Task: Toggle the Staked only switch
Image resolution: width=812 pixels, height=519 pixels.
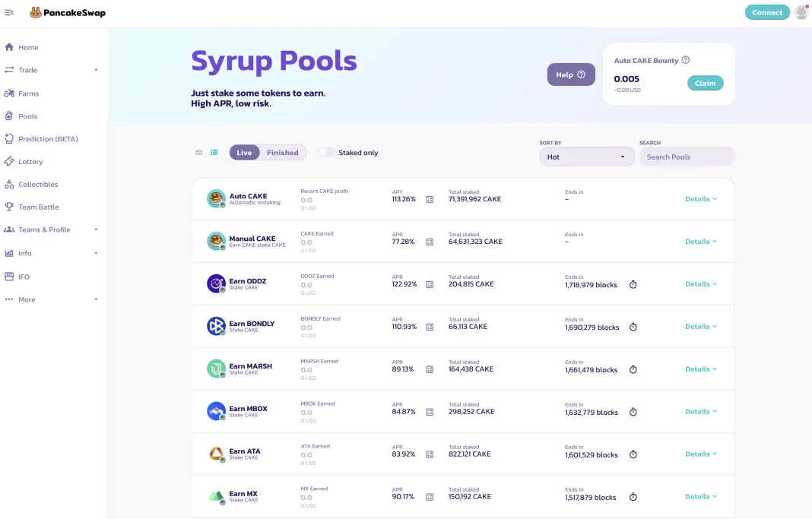Action: point(326,152)
